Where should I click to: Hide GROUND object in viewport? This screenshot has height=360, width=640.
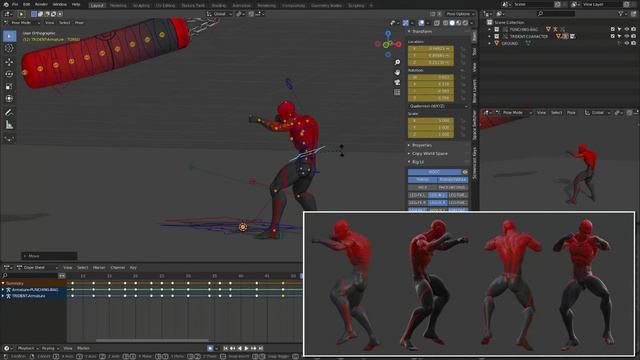(627, 43)
